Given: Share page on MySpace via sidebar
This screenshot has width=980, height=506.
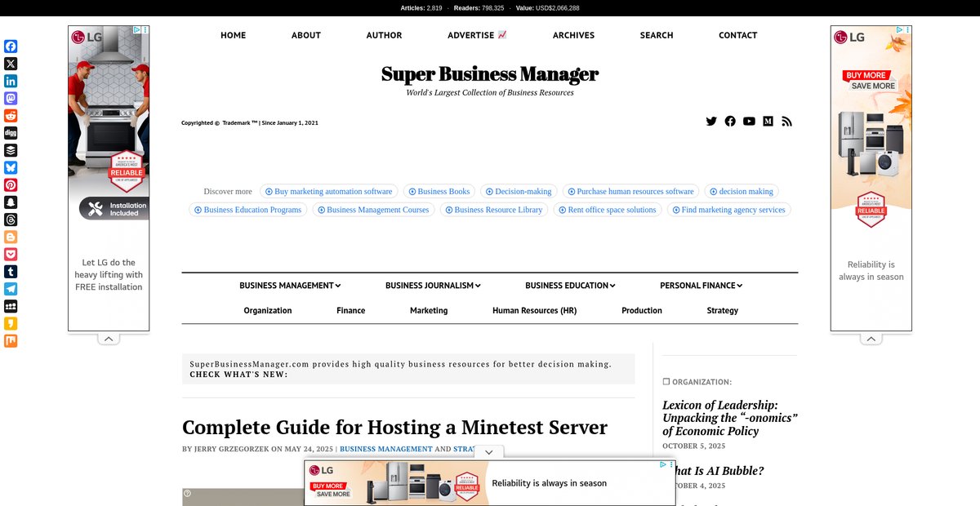Looking at the screenshot, I should point(11,306).
